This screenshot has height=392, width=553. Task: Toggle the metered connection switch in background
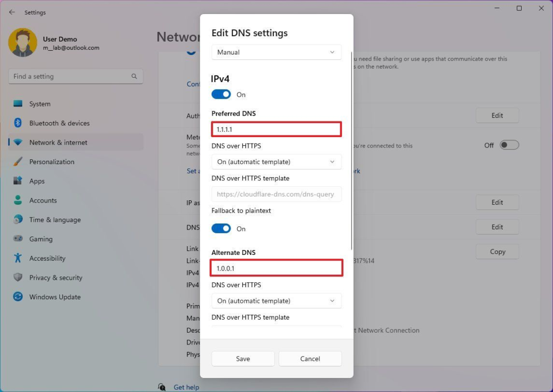[x=509, y=145]
